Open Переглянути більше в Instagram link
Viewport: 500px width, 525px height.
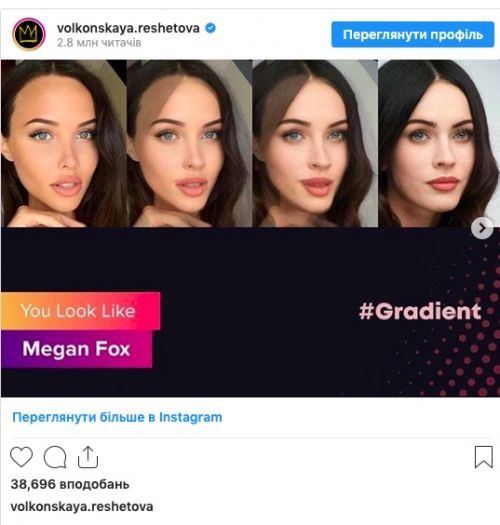coord(117,417)
